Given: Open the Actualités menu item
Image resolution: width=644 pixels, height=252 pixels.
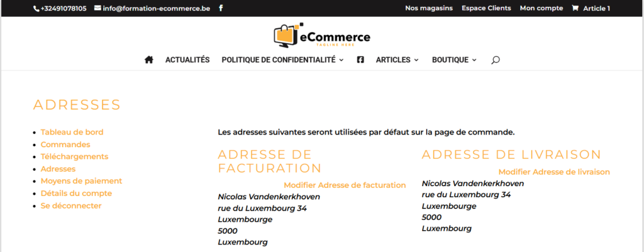Looking at the screenshot, I should point(187,60).
